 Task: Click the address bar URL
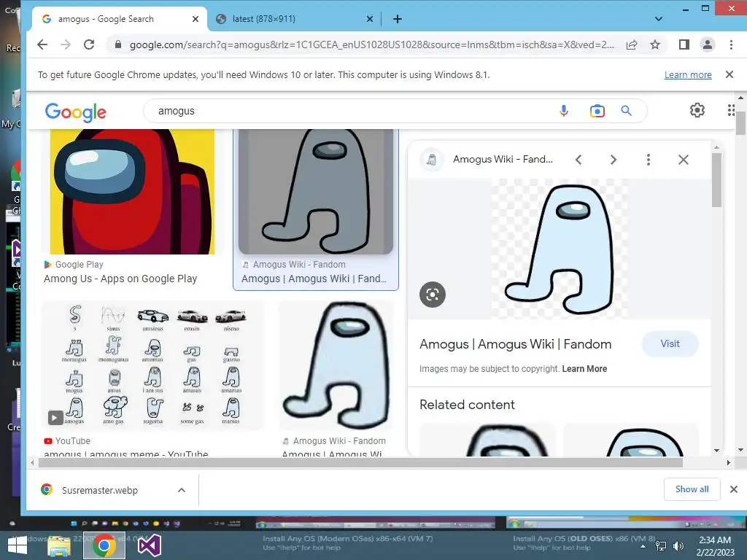(x=371, y=44)
